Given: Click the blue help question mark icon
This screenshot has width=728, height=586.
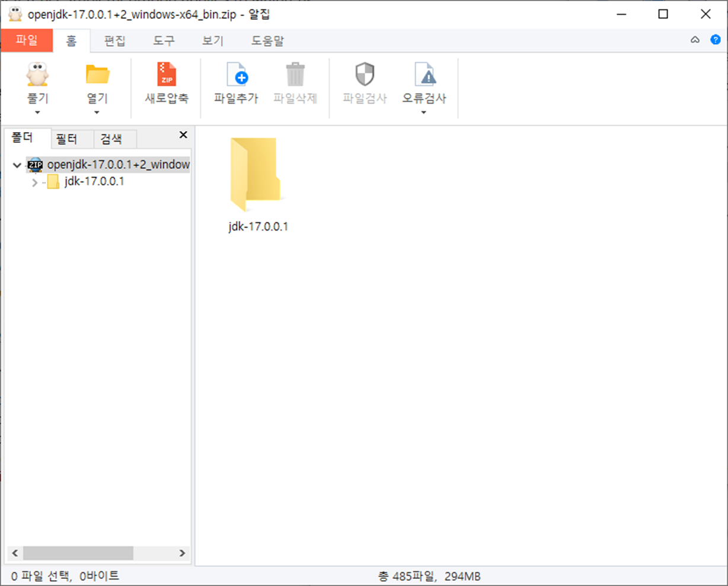Looking at the screenshot, I should (716, 40).
